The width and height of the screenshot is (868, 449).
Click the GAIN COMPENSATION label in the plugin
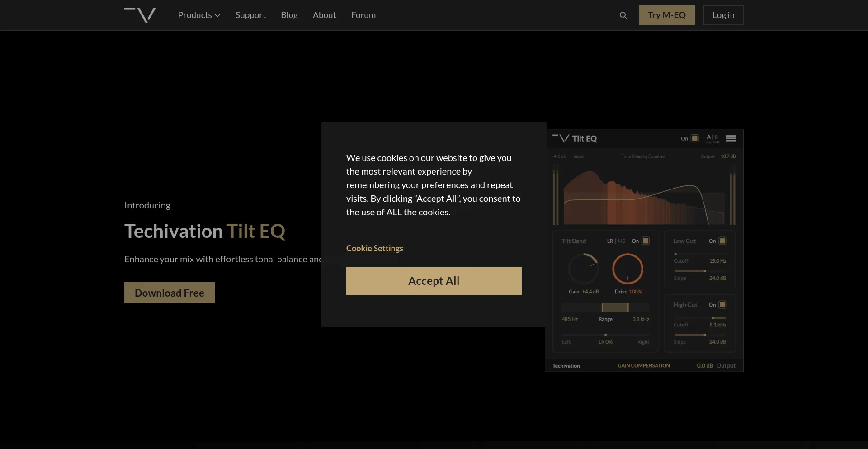644,365
